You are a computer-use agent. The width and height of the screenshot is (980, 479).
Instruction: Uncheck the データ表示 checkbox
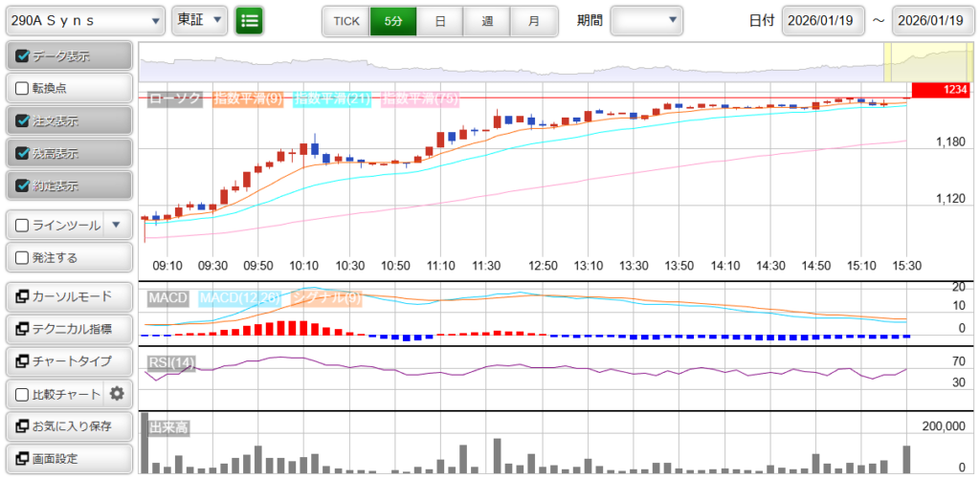[x=24, y=56]
